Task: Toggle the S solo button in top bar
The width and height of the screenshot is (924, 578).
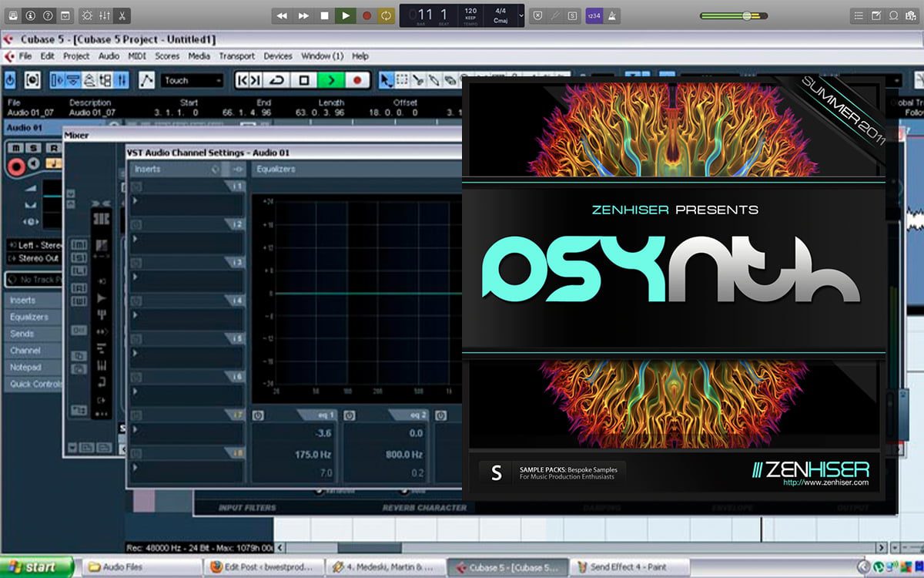Action: coord(572,15)
